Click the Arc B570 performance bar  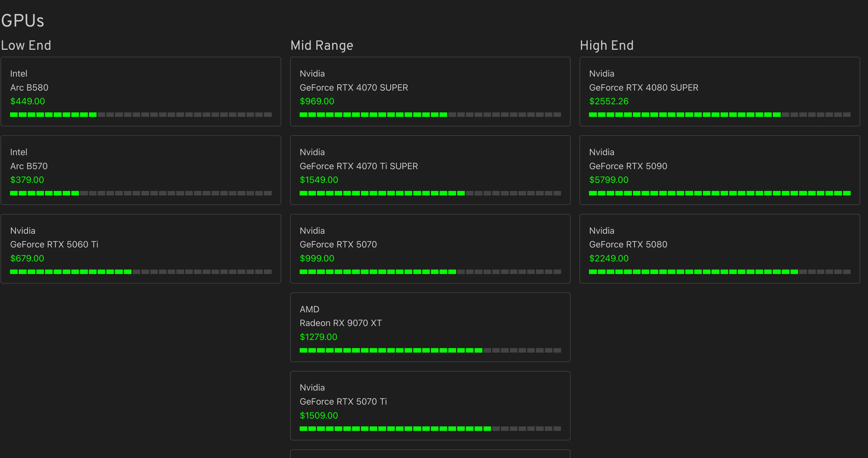pyautogui.click(x=140, y=193)
